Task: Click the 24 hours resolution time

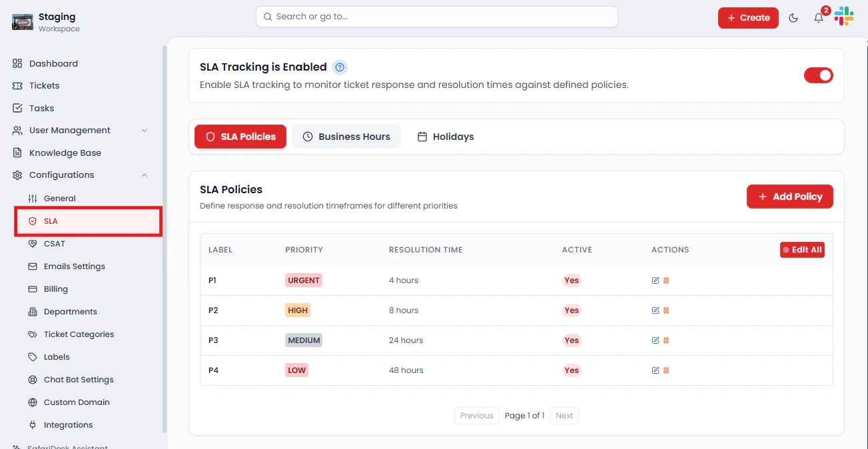Action: 406,340
